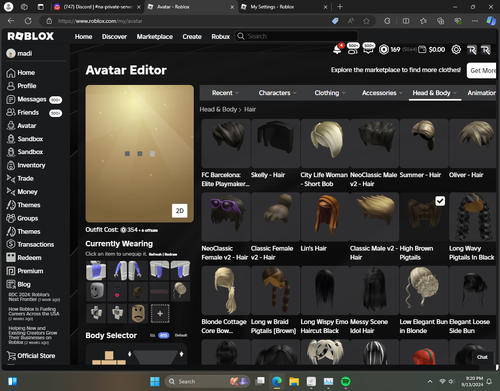Select the Skelly - Hair thumbnail

(x=275, y=143)
